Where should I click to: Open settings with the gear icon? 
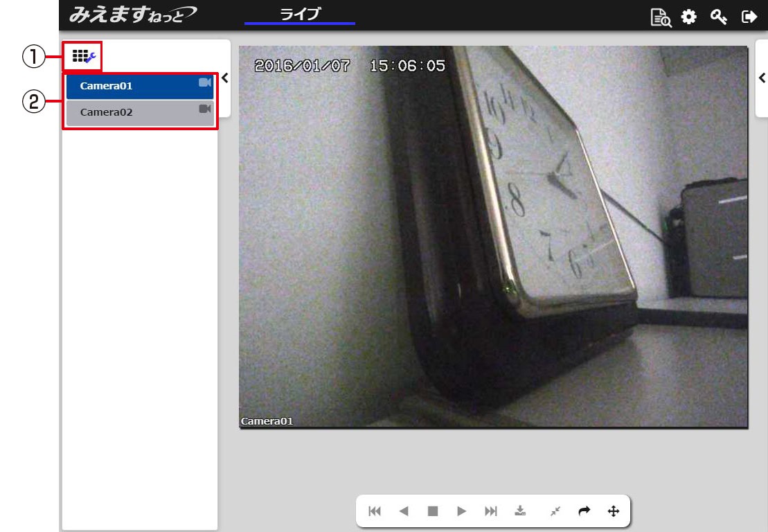[x=688, y=17]
